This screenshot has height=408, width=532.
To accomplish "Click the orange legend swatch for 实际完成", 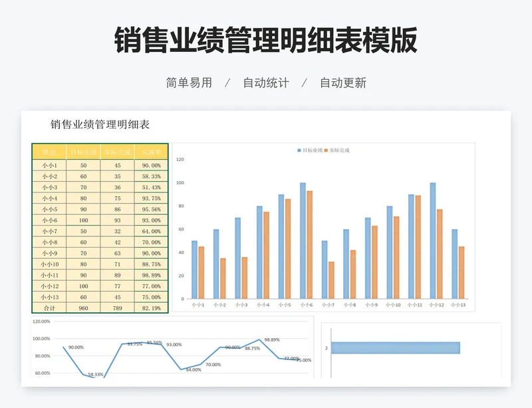I will coord(326,150).
